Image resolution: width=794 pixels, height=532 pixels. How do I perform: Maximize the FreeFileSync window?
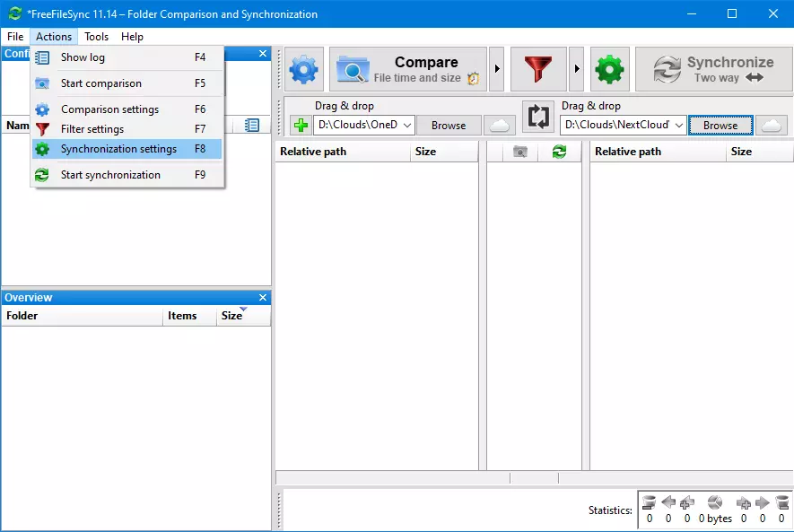click(732, 13)
